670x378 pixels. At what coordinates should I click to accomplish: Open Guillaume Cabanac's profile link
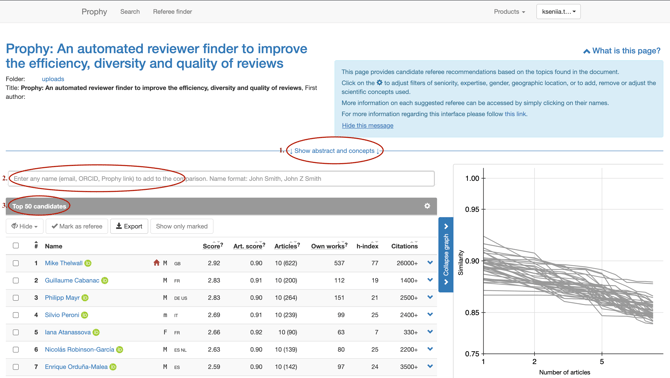(72, 281)
